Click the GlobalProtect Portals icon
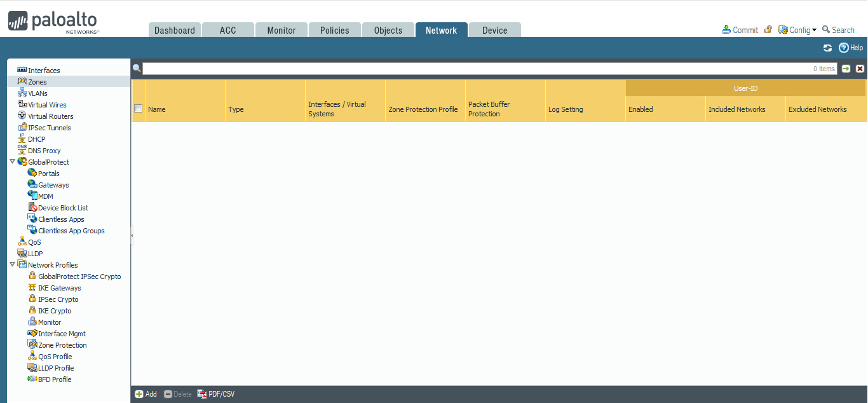Screen dimensions: 868x403 32,173
